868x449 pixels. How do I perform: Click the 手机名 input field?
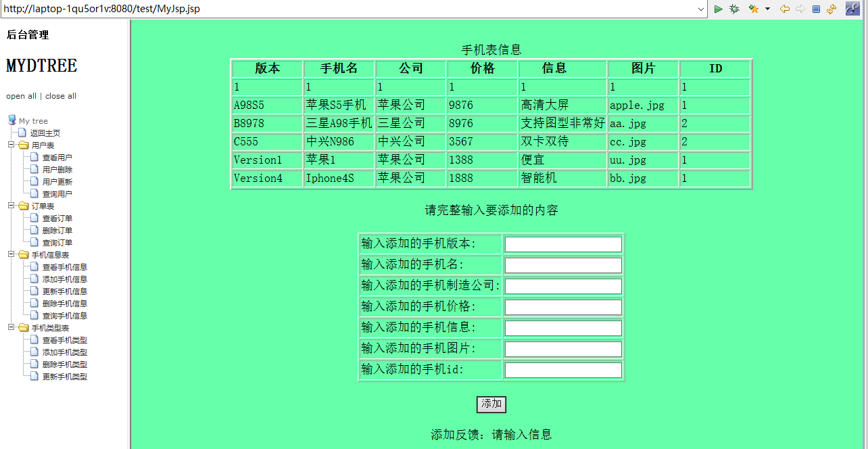pos(563,265)
